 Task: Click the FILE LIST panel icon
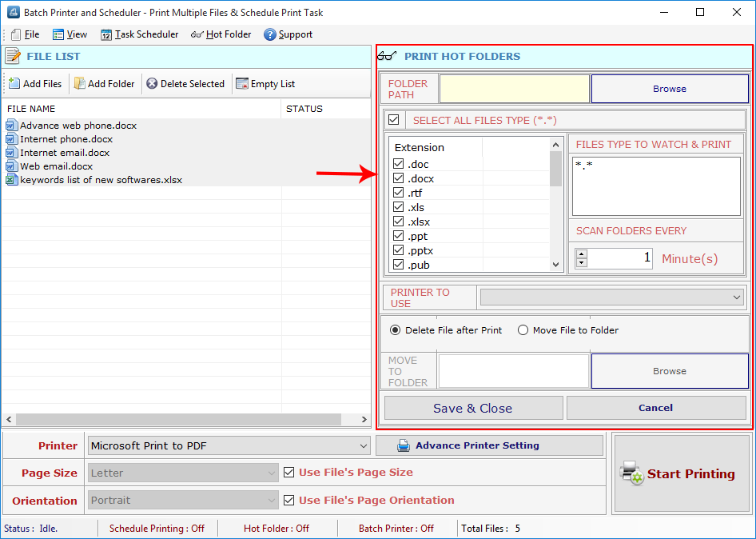click(x=14, y=55)
